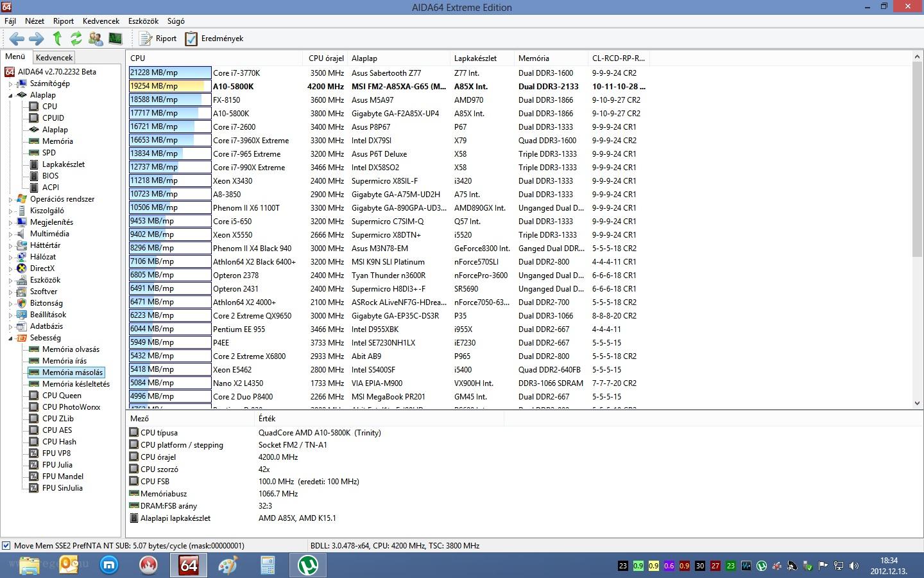Refresh using the green circular arrows icon

point(76,39)
